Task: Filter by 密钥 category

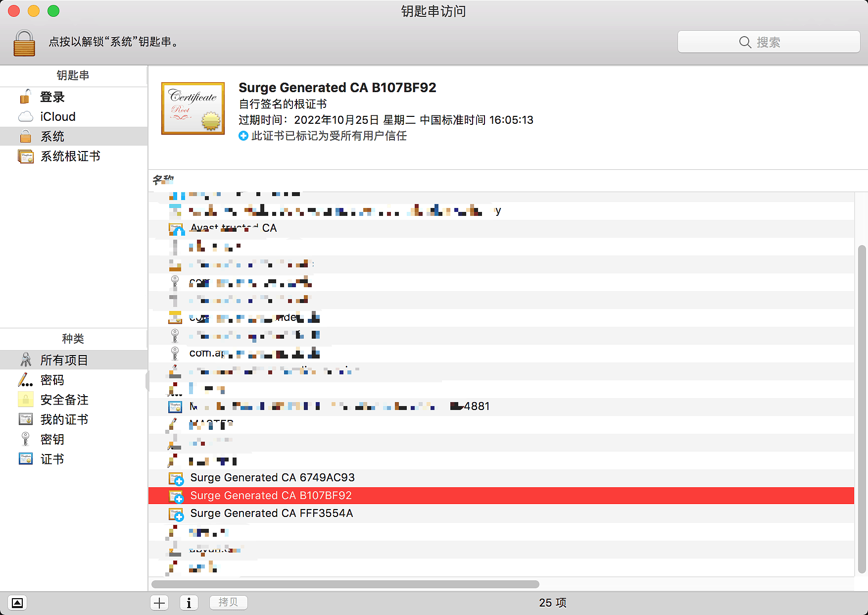Action: point(52,440)
